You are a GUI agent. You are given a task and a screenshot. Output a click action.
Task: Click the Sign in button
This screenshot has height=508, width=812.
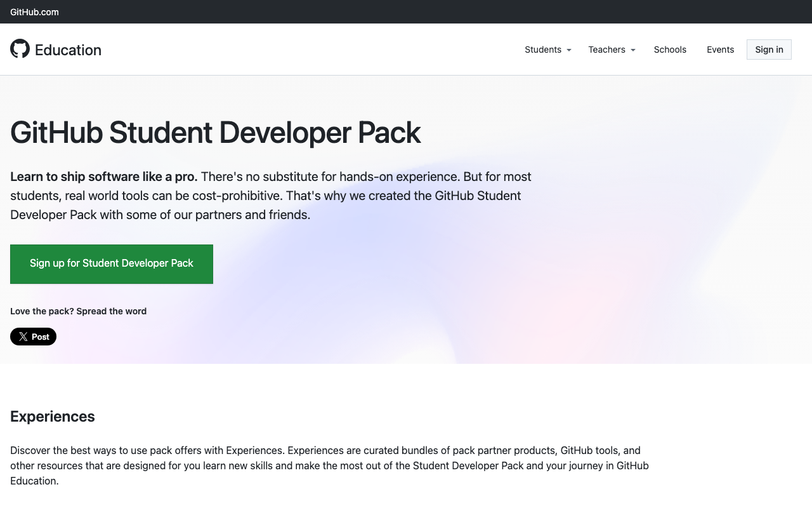[x=769, y=50]
